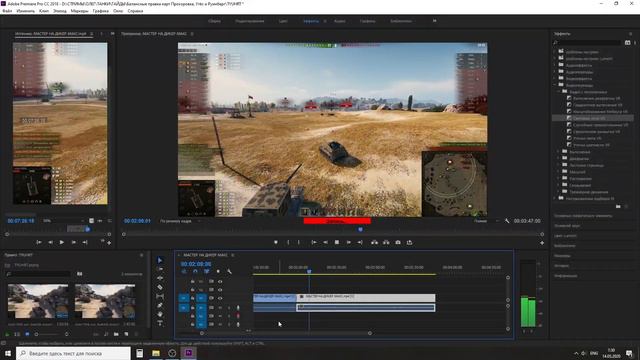Hide track V3 with its eye icon
The width and height of the screenshot is (640, 360).
click(x=220, y=282)
